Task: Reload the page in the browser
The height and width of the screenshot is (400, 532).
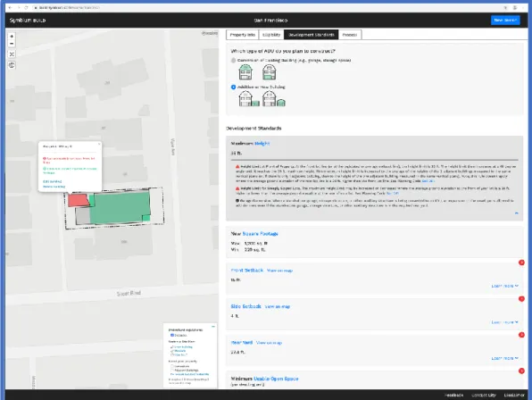Action: coord(26,7)
